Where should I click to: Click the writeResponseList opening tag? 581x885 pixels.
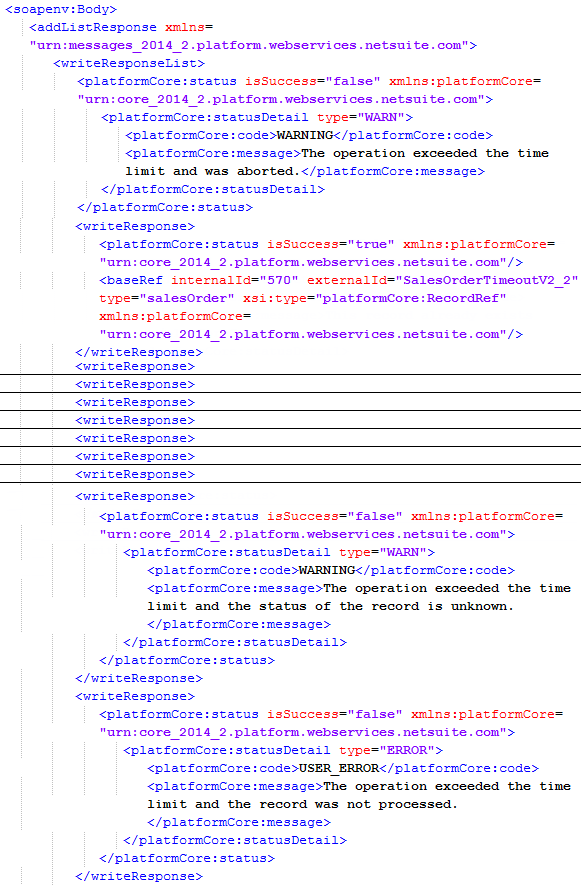pyautogui.click(x=129, y=63)
